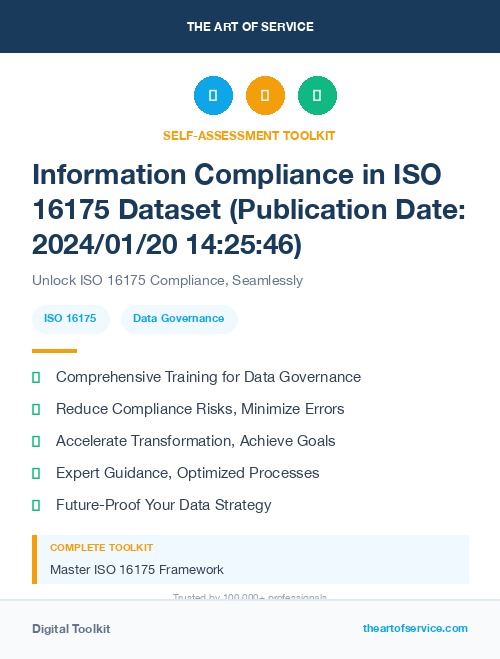Click Expert Guidance, Optimized Processes text
This screenshot has width=500, height=659.
click(187, 473)
